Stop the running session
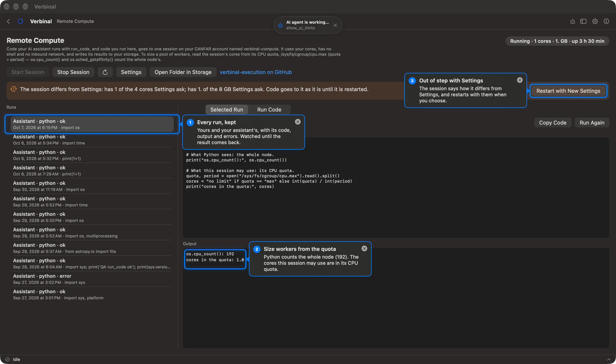This screenshot has height=364, width=616. tap(73, 72)
